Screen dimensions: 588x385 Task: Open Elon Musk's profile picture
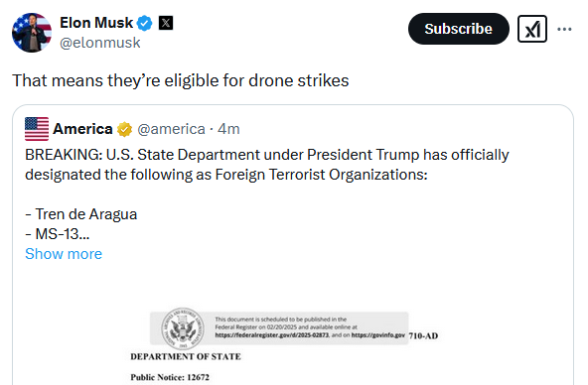point(32,33)
